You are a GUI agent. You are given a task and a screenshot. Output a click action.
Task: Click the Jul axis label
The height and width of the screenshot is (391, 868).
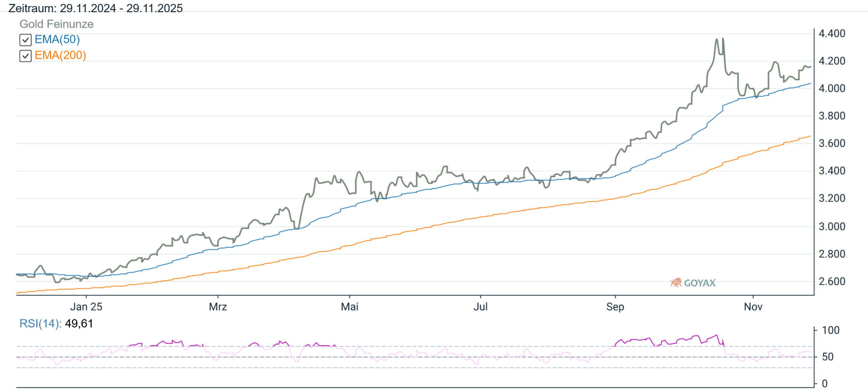point(480,307)
